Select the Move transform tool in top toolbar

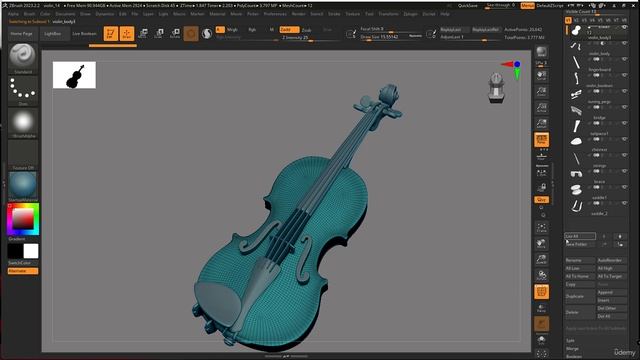(143, 33)
